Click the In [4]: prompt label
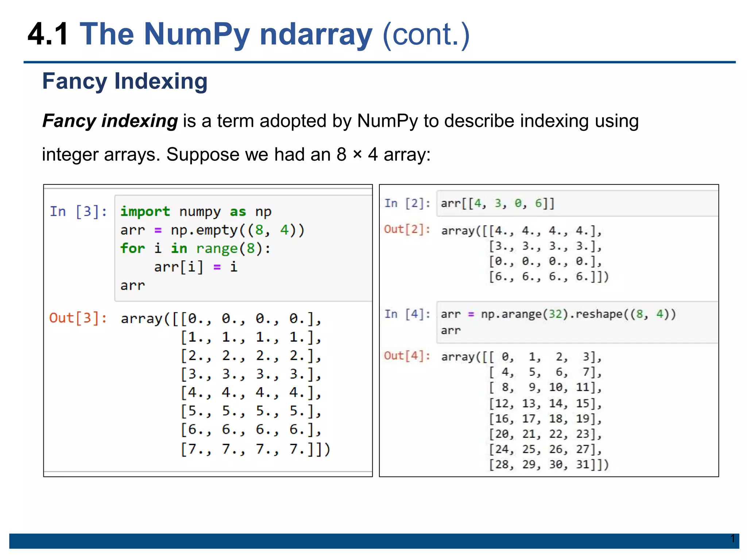747x560 pixels. coord(407,314)
